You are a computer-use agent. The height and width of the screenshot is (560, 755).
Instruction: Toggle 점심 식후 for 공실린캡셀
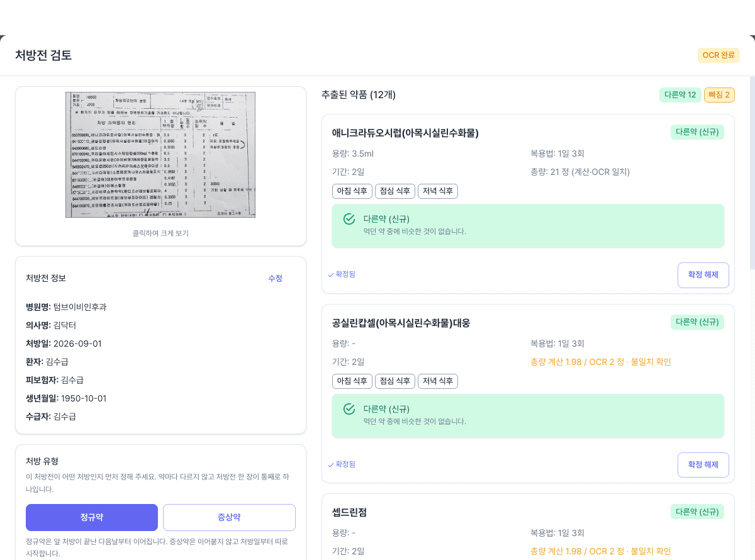click(395, 381)
